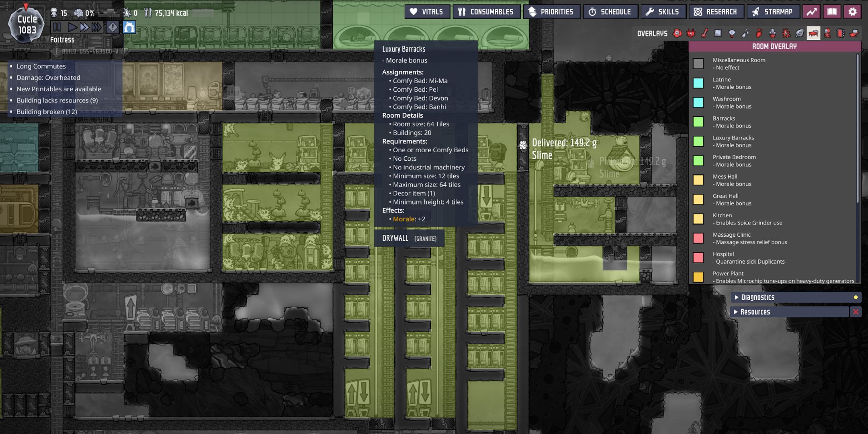Open the options gear menu

tap(853, 12)
